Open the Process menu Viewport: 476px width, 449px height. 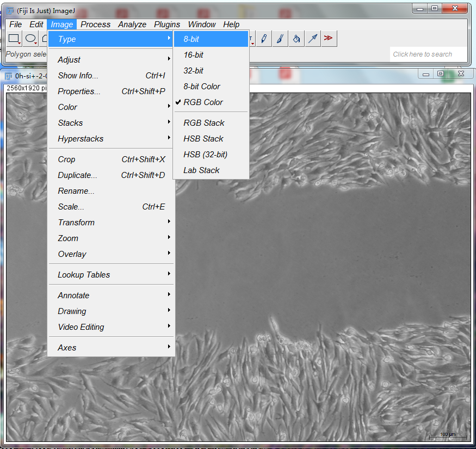95,24
